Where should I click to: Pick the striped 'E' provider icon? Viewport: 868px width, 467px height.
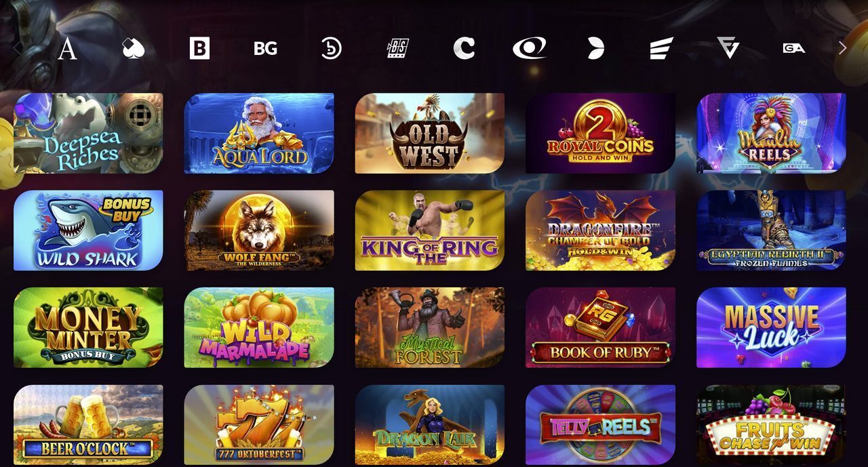[661, 48]
